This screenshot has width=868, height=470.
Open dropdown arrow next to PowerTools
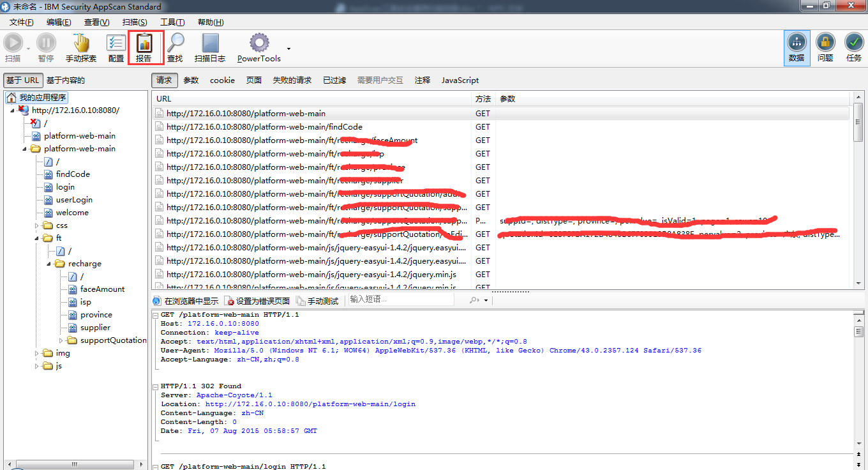[x=288, y=49]
